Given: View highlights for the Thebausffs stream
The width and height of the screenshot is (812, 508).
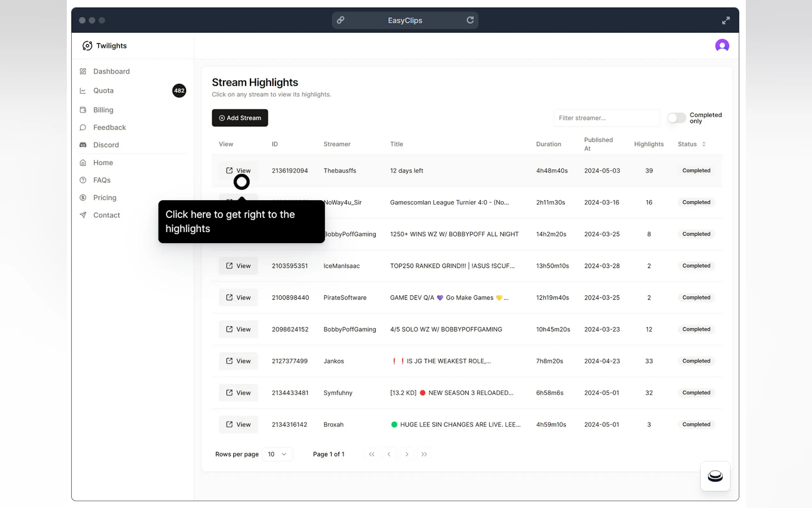Looking at the screenshot, I should (238, 171).
